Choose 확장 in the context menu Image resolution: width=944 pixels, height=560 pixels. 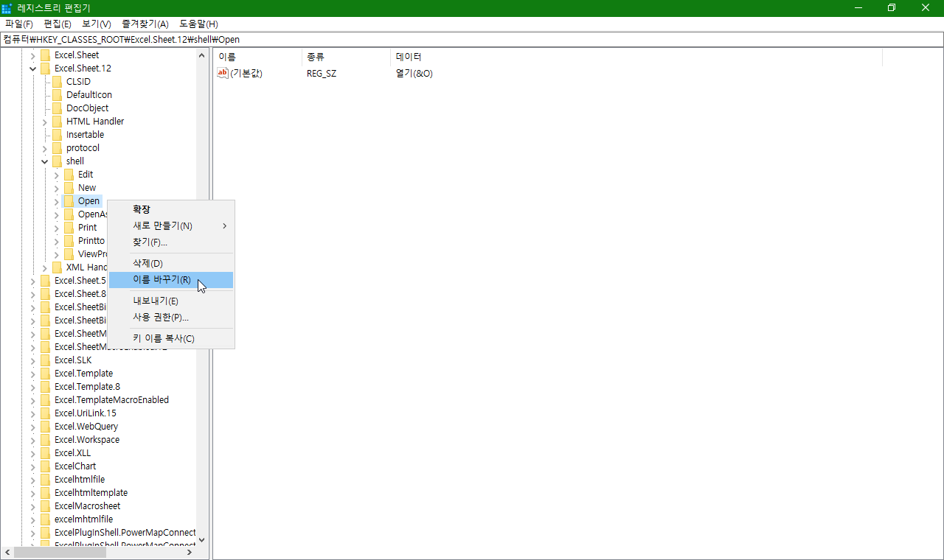(171, 209)
